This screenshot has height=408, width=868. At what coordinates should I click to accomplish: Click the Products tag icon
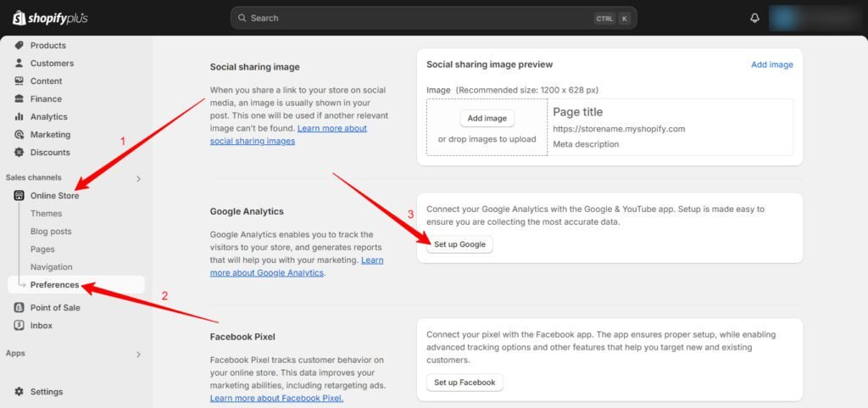[x=19, y=46]
